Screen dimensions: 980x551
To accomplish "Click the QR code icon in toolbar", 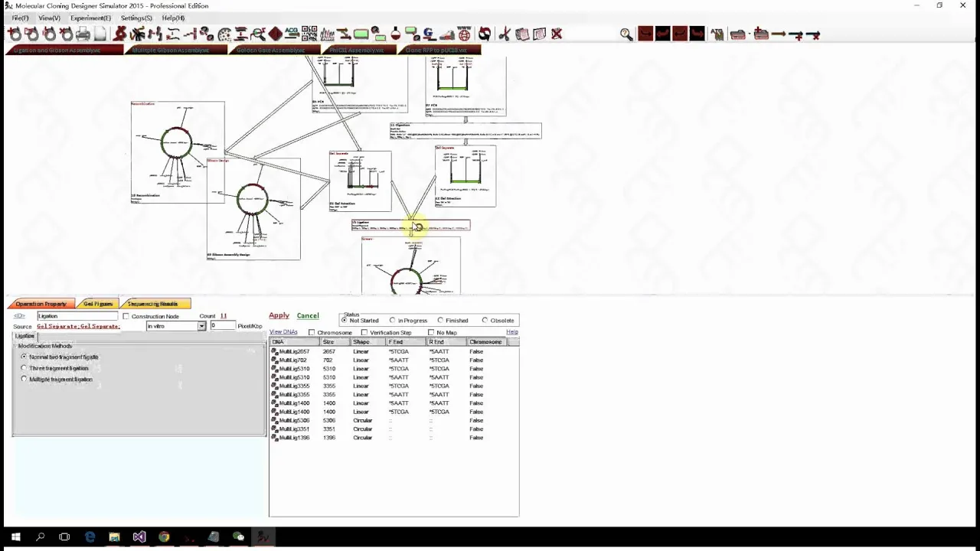I will [309, 34].
